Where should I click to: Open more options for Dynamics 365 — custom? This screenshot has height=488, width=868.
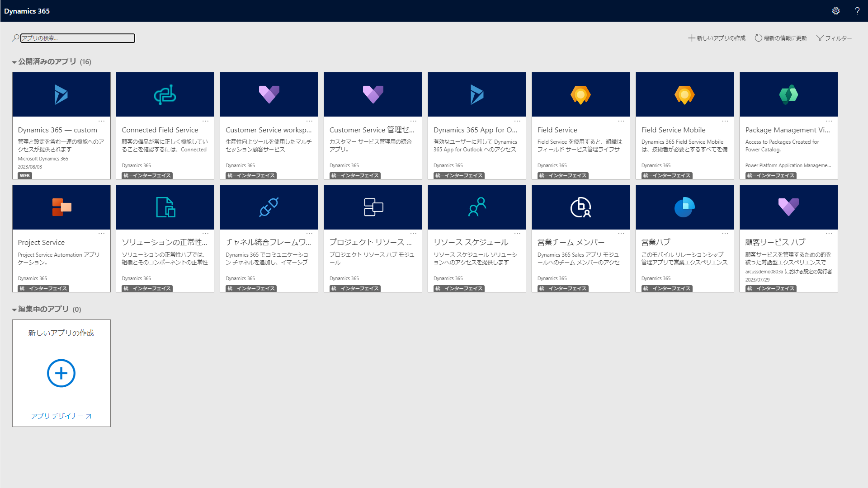(102, 121)
